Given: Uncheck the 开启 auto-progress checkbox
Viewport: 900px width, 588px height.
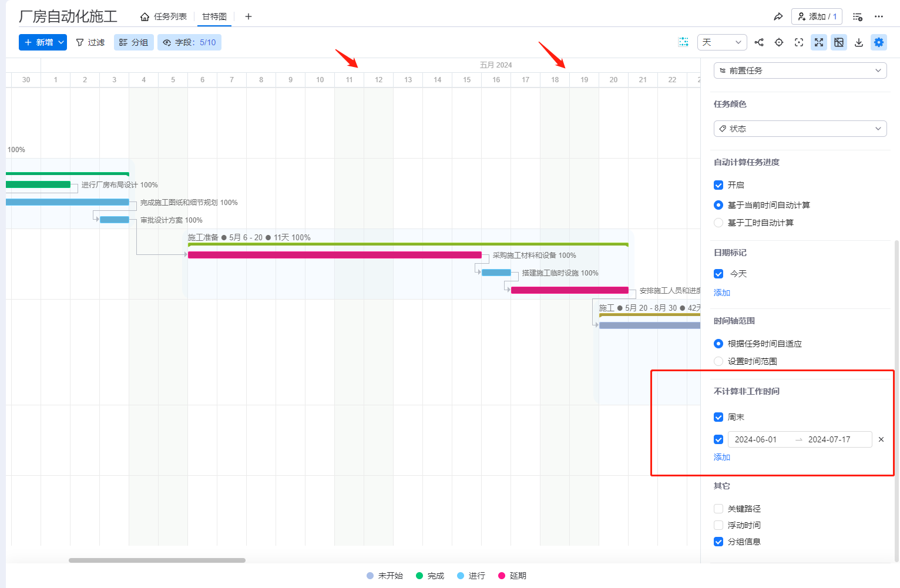Looking at the screenshot, I should pyautogui.click(x=718, y=185).
